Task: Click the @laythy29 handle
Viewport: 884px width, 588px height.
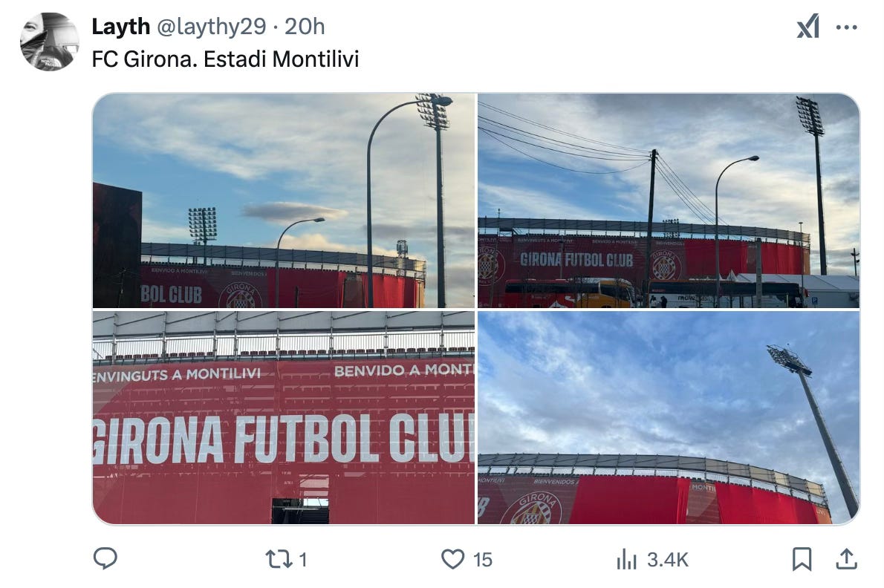Action: coord(211,27)
